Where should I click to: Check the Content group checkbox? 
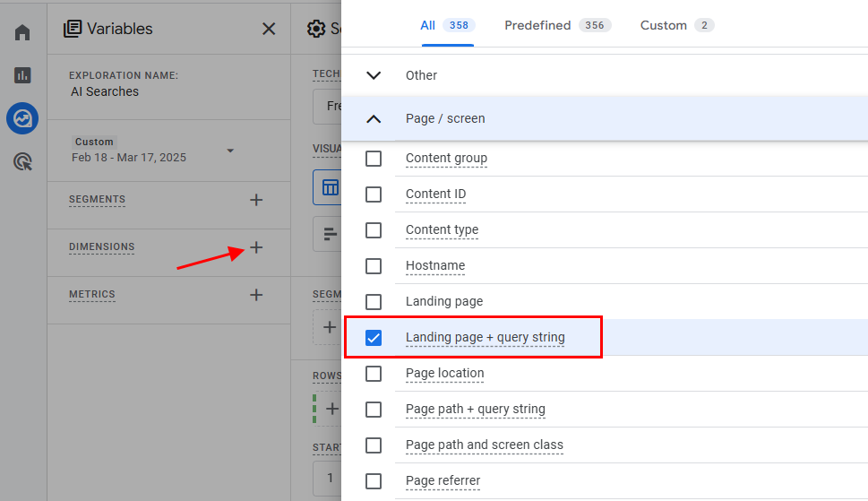[374, 159]
